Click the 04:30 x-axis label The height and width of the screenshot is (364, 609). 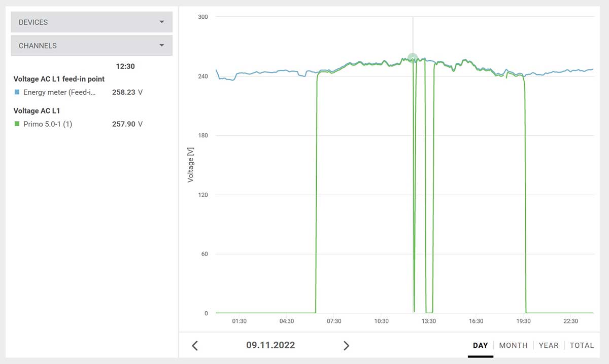(287, 321)
